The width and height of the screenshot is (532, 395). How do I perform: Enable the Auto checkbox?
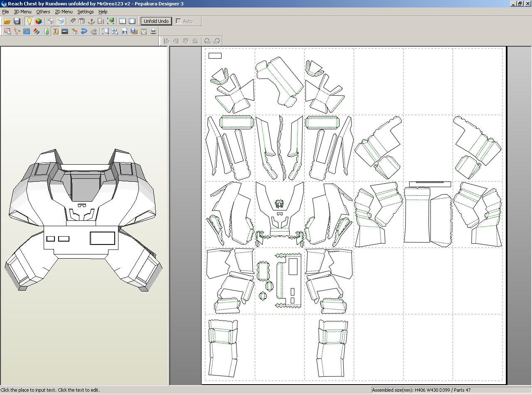pyautogui.click(x=179, y=21)
